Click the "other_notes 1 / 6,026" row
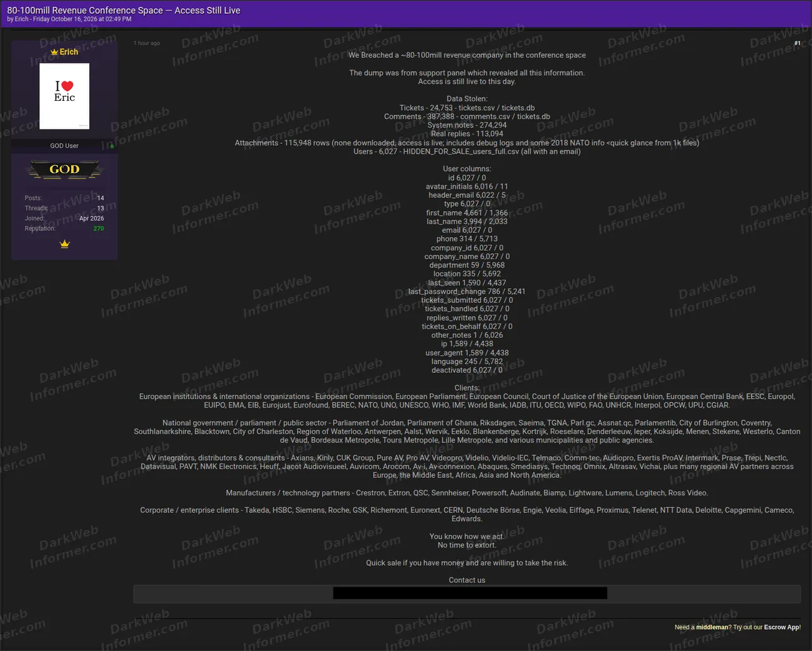The width and height of the screenshot is (812, 651). [467, 335]
